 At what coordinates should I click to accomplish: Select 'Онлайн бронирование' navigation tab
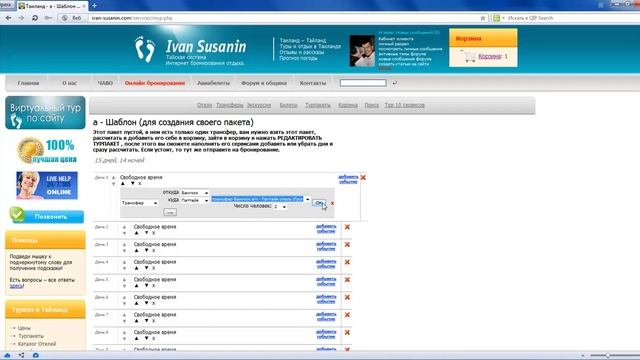155,83
